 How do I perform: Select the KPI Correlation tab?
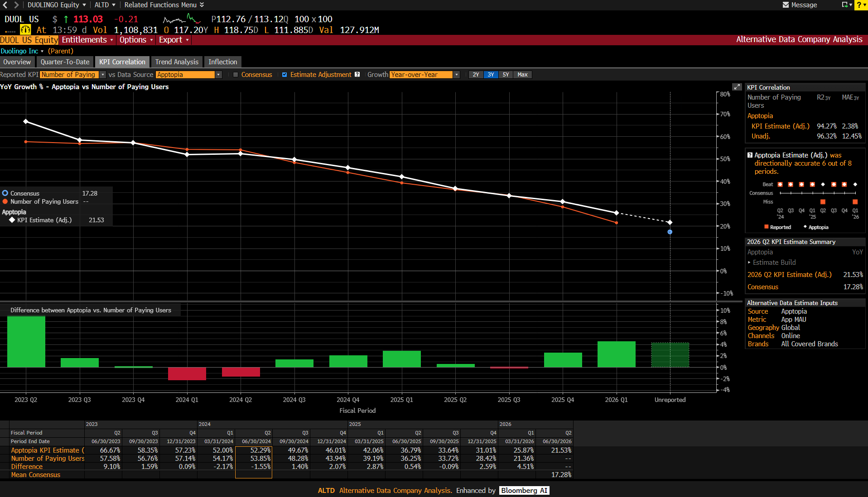[x=122, y=62]
